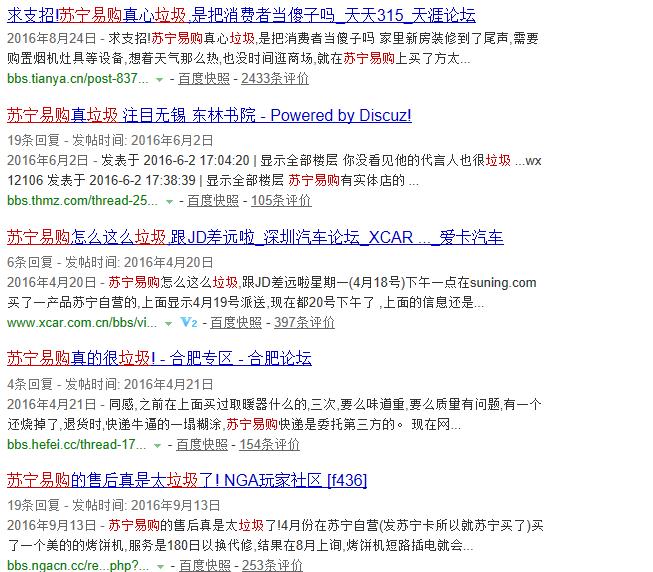The width and height of the screenshot is (653, 572).
Task: Open 百度快照 for the ngacn result
Action: [205, 565]
